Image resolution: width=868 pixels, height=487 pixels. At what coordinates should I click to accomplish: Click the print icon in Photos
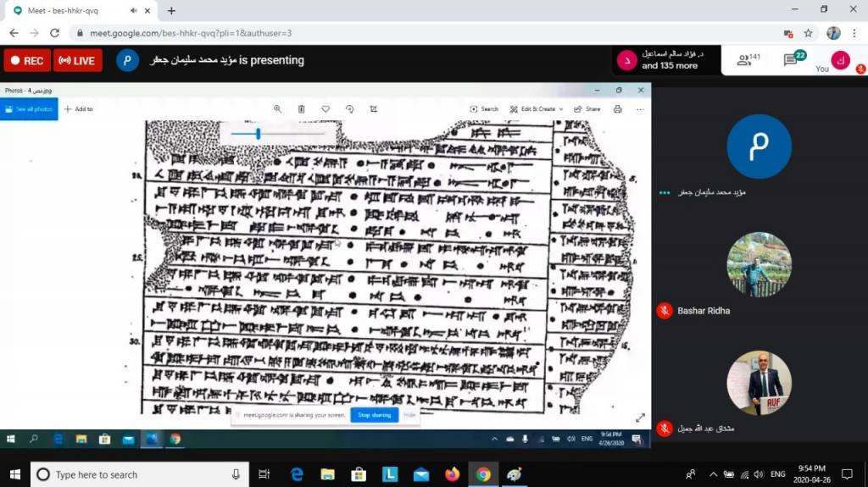tap(617, 109)
